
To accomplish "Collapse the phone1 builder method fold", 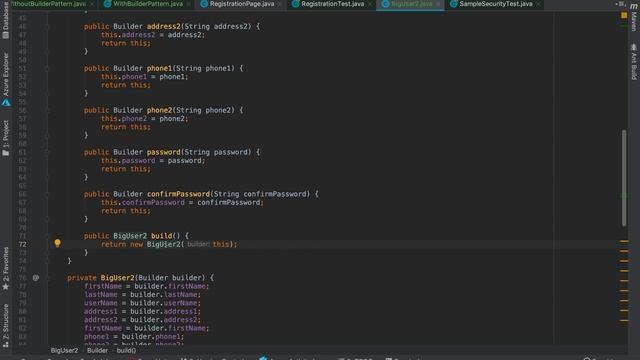I will coord(47,69).
